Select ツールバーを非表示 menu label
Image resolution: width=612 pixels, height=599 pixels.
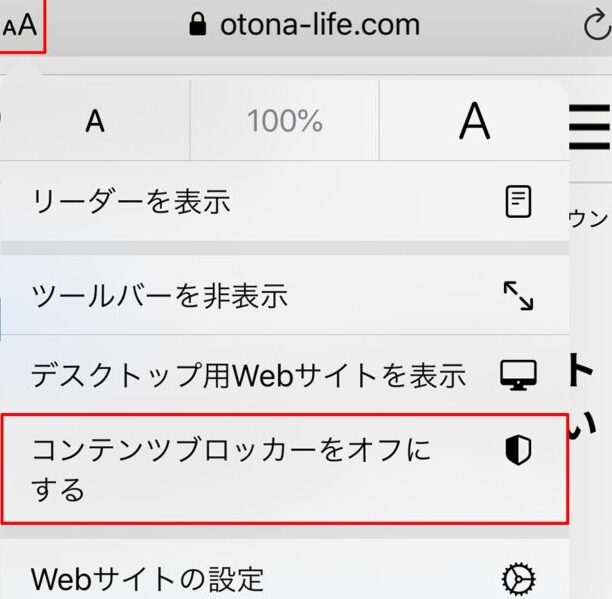tap(160, 295)
